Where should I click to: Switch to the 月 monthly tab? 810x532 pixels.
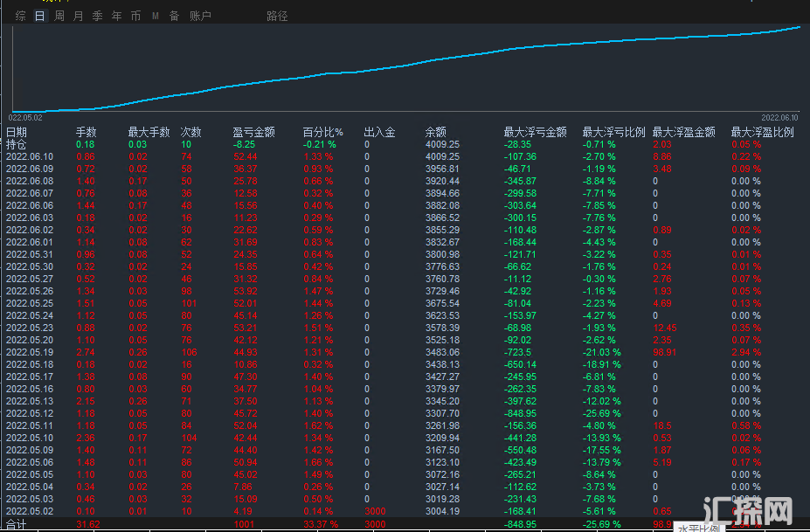pos(79,16)
